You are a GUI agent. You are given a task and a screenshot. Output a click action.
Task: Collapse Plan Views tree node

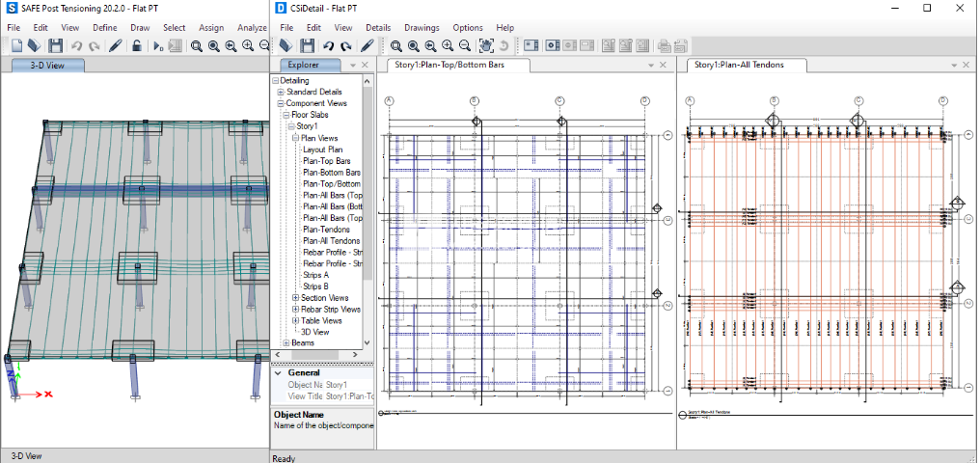click(x=296, y=138)
